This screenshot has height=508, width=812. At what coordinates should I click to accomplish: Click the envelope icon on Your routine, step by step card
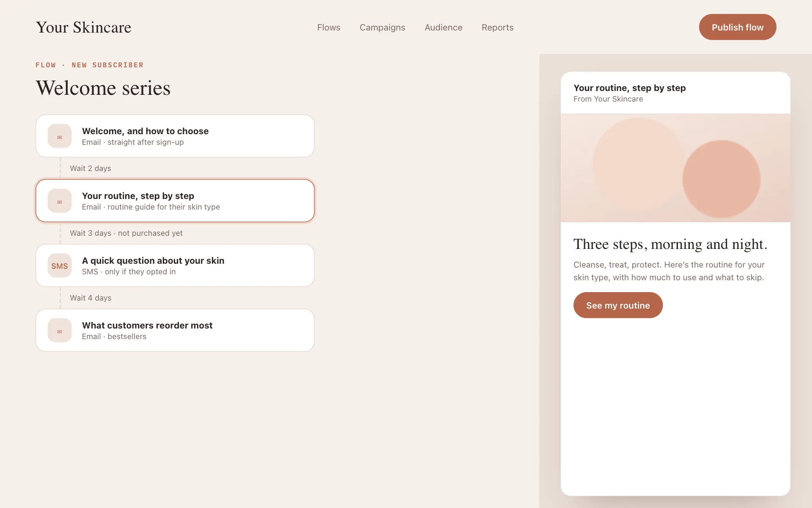click(x=60, y=201)
